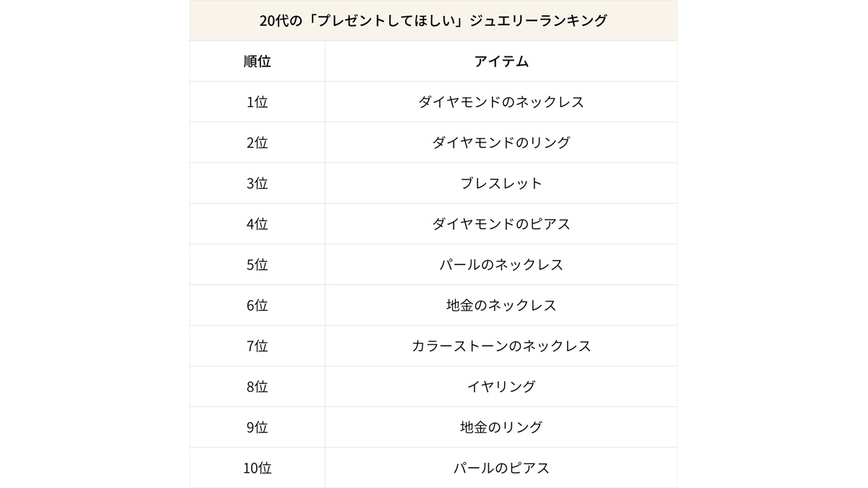
Task: Click the 10位 rank cell
Action: tap(257, 468)
